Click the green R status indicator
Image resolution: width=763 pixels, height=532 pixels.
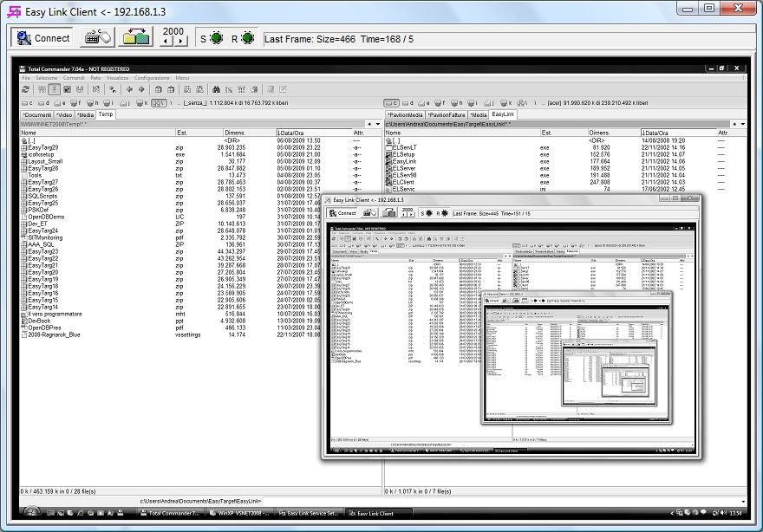tap(248, 38)
